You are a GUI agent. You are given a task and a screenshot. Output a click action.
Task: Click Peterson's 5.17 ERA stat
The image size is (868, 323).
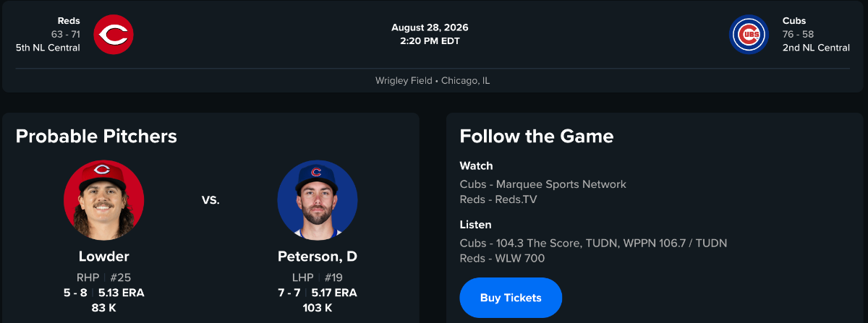[x=334, y=293]
